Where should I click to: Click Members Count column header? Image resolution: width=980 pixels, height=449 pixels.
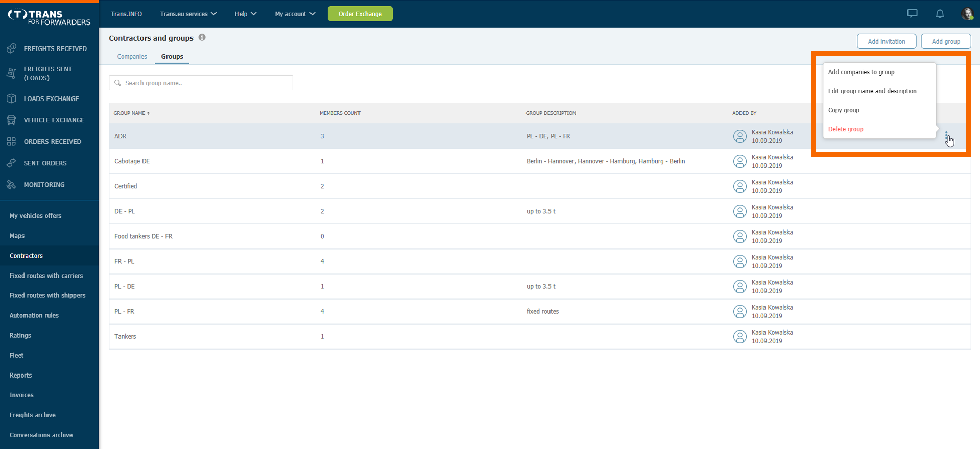[x=340, y=113]
